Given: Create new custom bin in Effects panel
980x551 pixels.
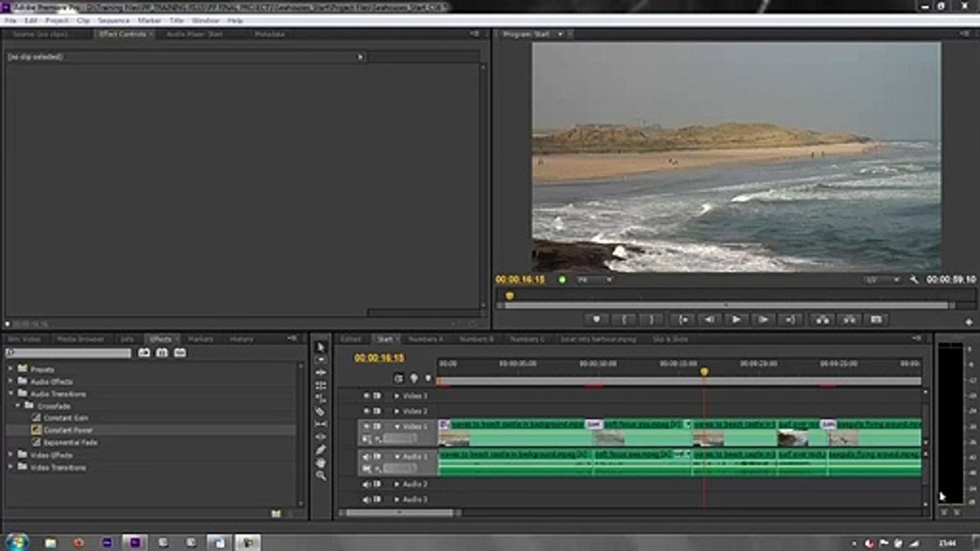Looking at the screenshot, I should [x=276, y=514].
